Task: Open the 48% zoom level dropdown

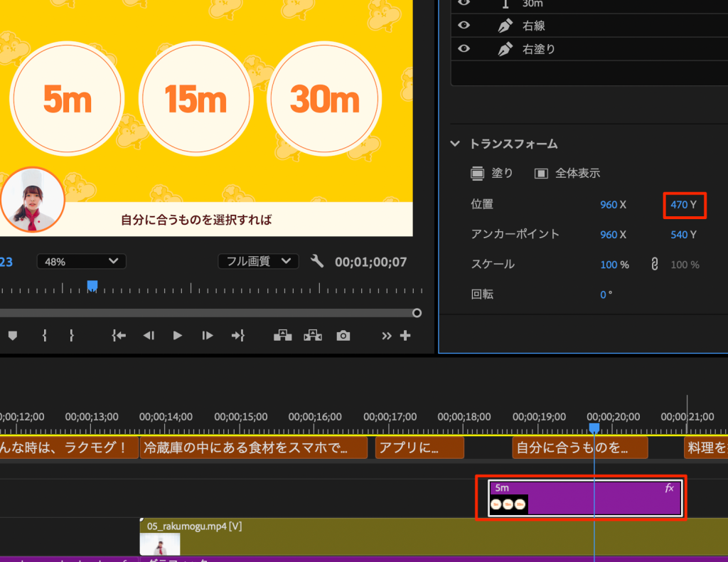Action: 81,261
